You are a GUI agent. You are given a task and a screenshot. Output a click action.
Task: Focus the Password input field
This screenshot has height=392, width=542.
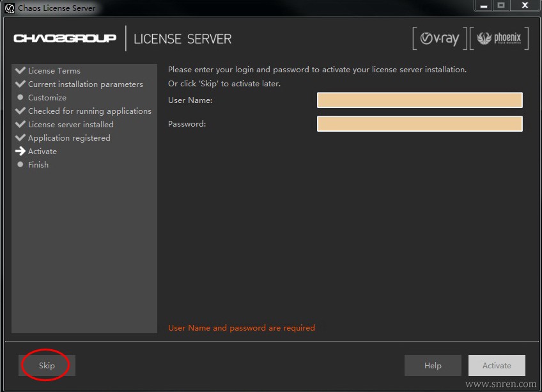pyautogui.click(x=420, y=123)
